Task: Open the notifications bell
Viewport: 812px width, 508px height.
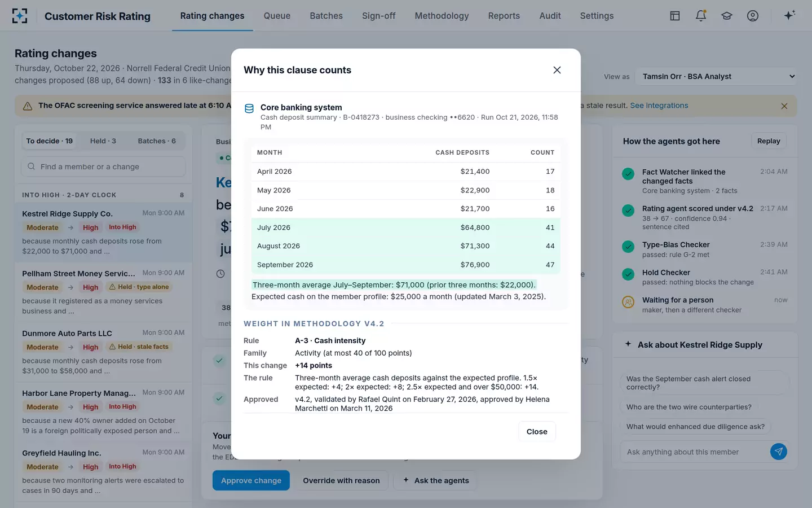Action: click(701, 16)
